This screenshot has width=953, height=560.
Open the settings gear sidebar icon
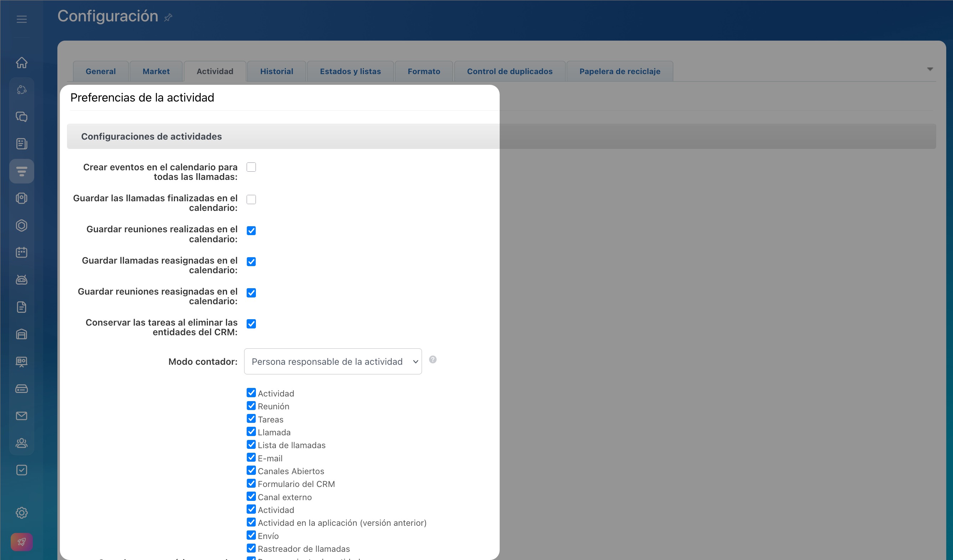[x=21, y=513]
